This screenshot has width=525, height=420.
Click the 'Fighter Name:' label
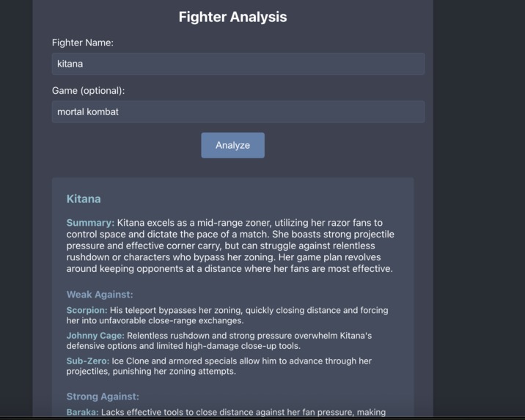pyautogui.click(x=83, y=43)
